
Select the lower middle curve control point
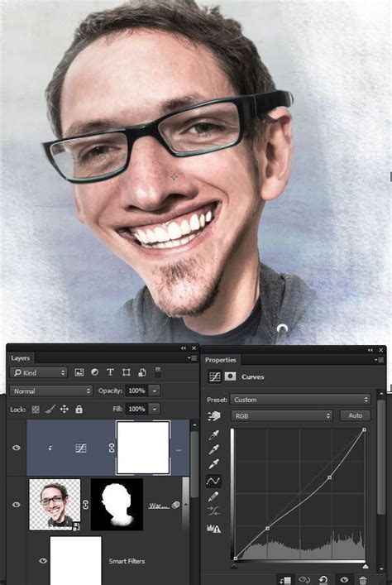267,528
